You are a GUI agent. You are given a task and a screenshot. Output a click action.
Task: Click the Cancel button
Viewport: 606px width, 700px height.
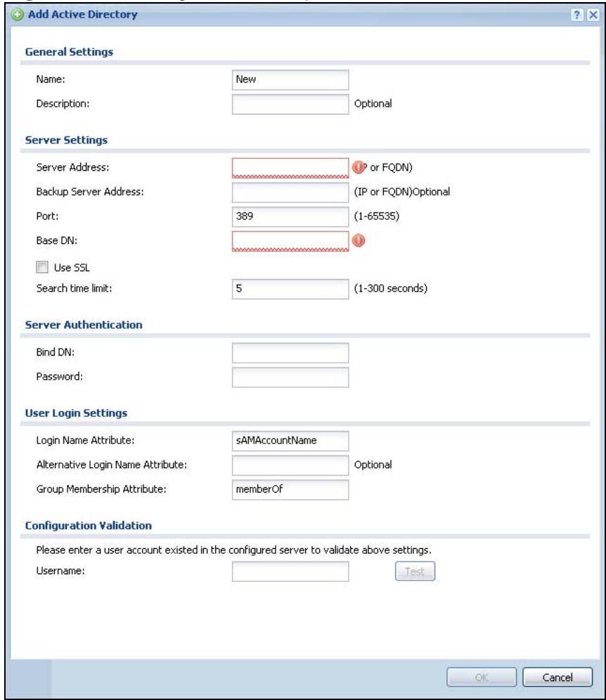(x=557, y=678)
